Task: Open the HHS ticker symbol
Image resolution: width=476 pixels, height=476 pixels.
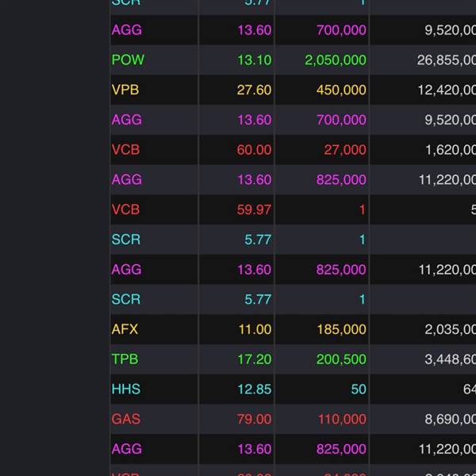Action: point(125,389)
